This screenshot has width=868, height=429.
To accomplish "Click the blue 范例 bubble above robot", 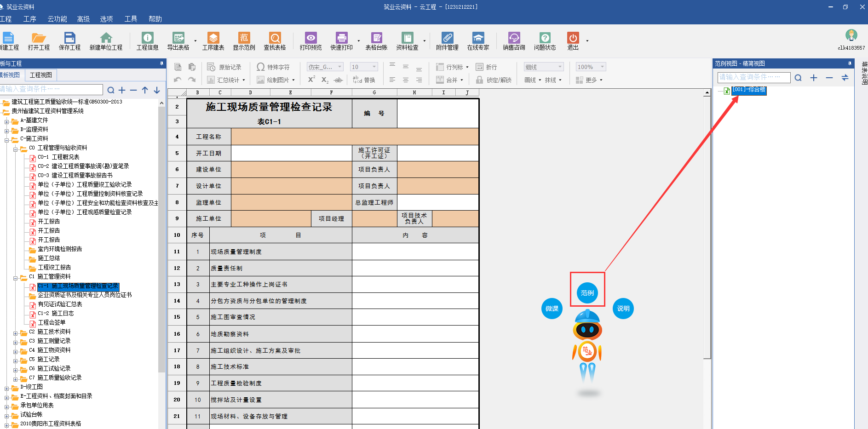I will [x=587, y=293].
